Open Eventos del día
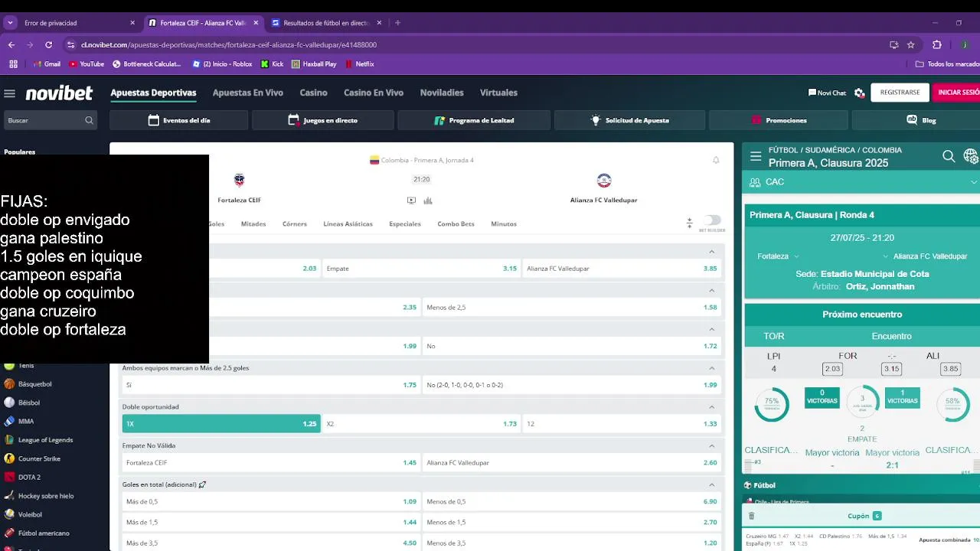 pyautogui.click(x=178, y=120)
